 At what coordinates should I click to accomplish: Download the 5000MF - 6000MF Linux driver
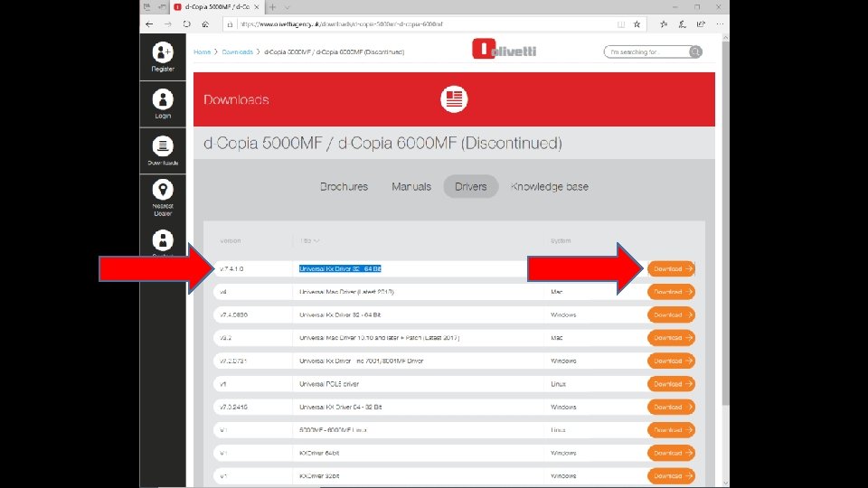pyautogui.click(x=671, y=430)
